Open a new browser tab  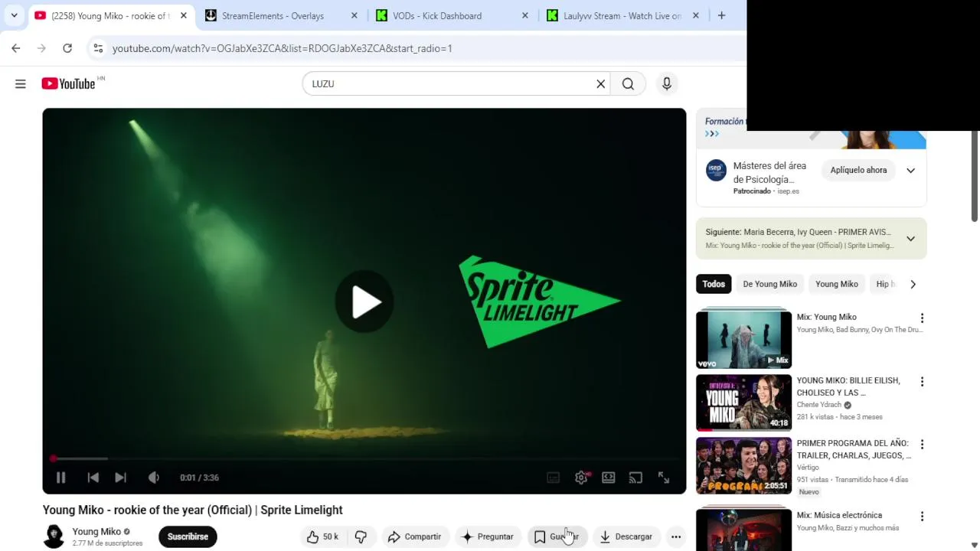(721, 16)
